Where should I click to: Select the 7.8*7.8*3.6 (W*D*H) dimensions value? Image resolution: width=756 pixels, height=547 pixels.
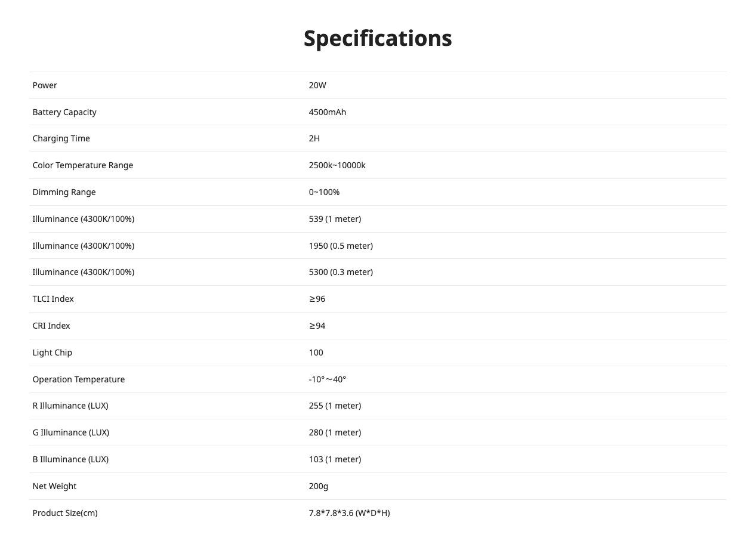click(x=349, y=513)
